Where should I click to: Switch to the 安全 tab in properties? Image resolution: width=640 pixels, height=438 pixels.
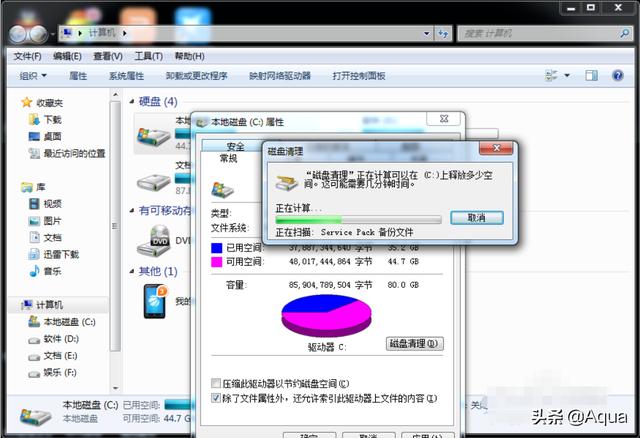235,146
